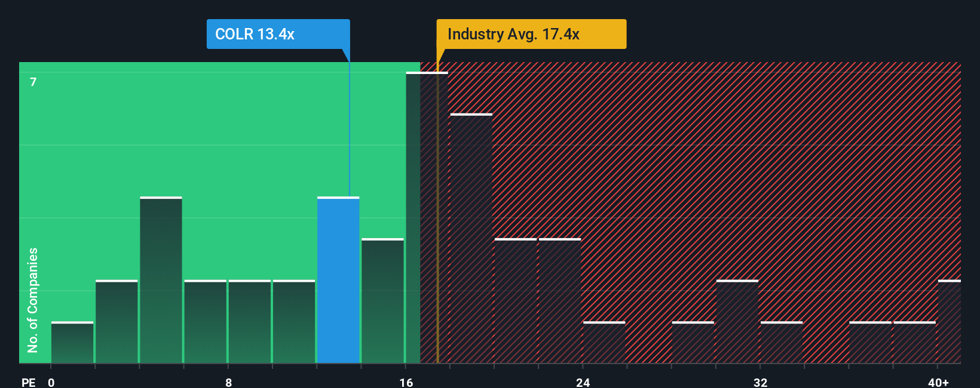The height and width of the screenshot is (388, 980).
Task: Click the x-axis label 24
Action: [x=583, y=382]
